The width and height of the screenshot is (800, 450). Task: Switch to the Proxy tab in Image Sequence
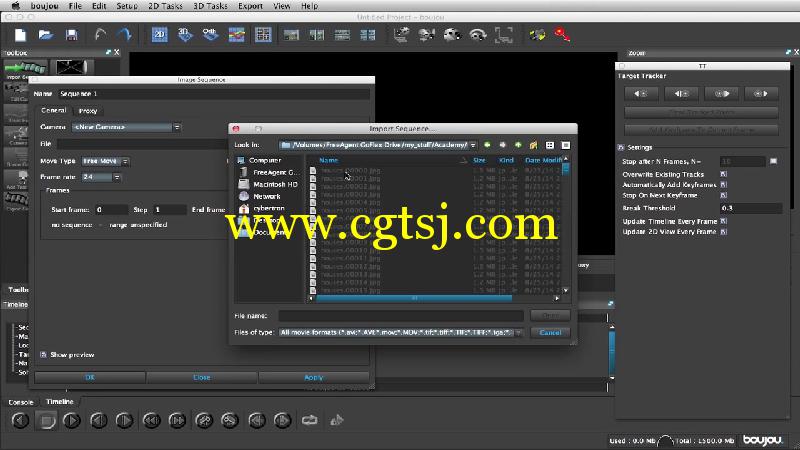[88, 111]
